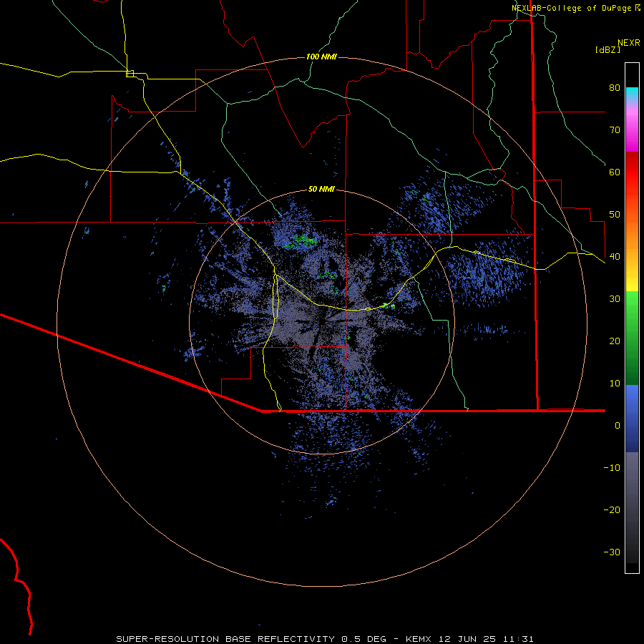This screenshot has width=644, height=644.
Task: Click the red 60 dBZ color bar segment
Action: [632, 172]
